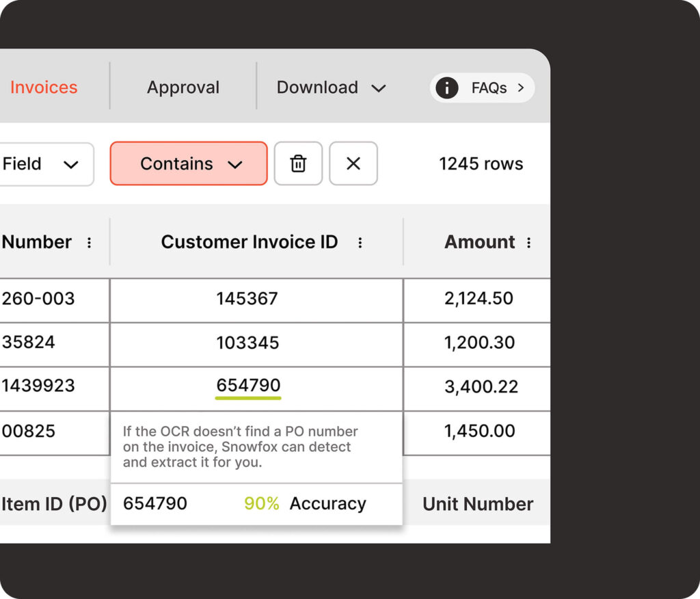Select invoice ID cell 103345

pyautogui.click(x=247, y=343)
